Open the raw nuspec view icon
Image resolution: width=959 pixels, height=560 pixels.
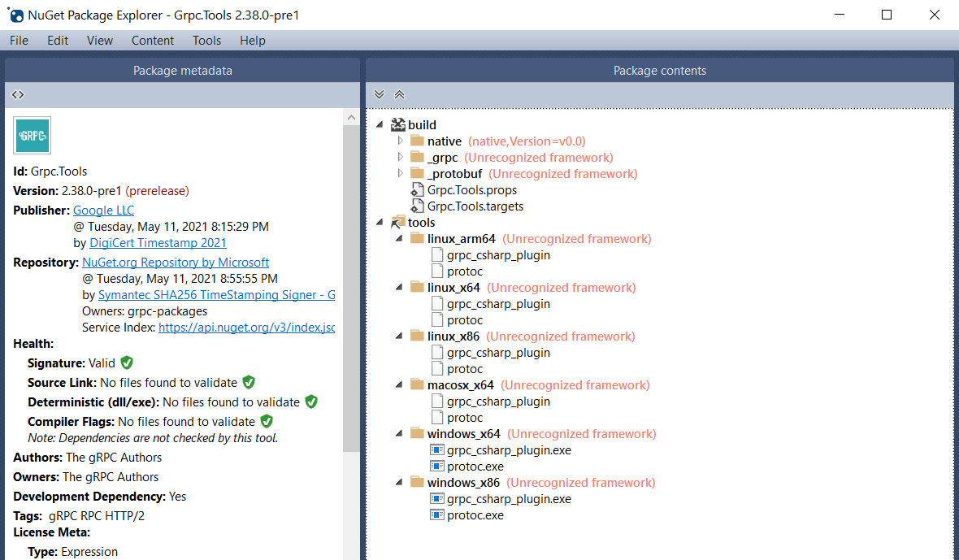(x=18, y=94)
